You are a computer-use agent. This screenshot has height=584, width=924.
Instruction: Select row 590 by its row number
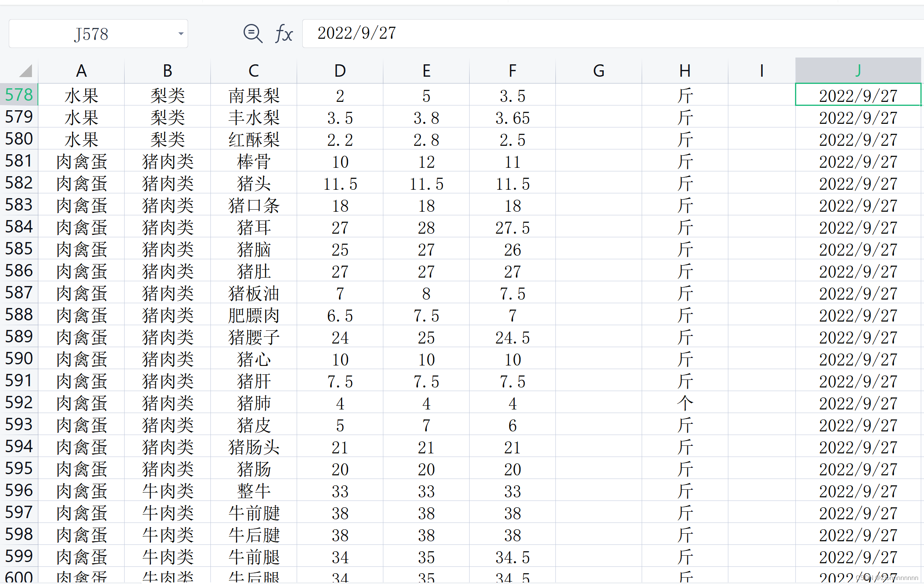19,358
